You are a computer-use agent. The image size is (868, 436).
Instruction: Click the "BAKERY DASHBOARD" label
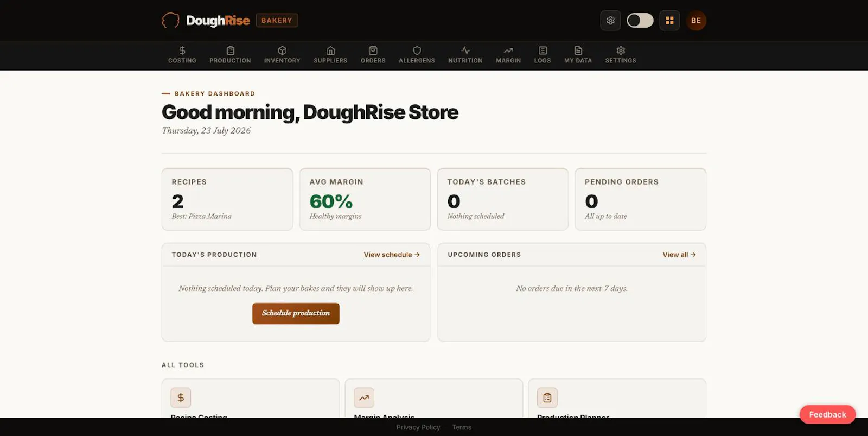click(x=215, y=93)
